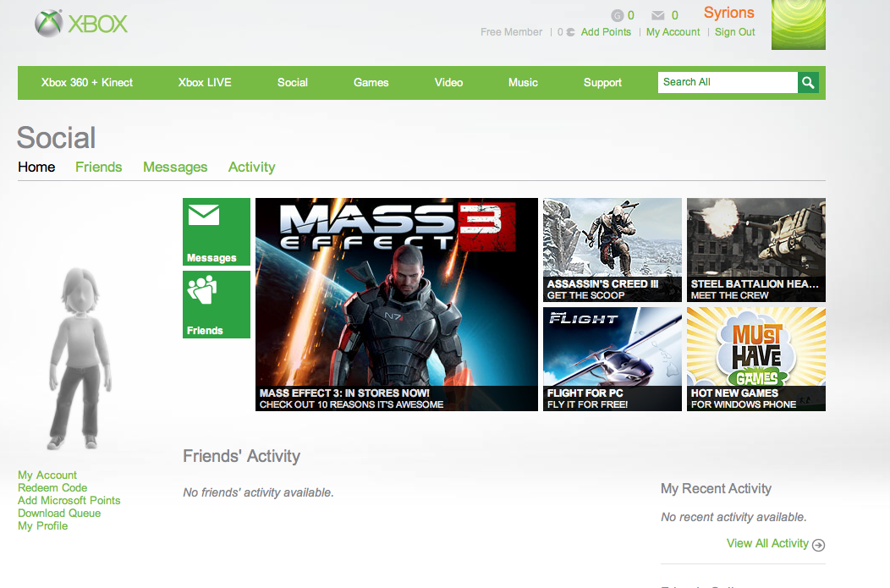Screen dimensions: 890x588
Task: Click Add Microsoft Points link
Action: click(x=69, y=501)
